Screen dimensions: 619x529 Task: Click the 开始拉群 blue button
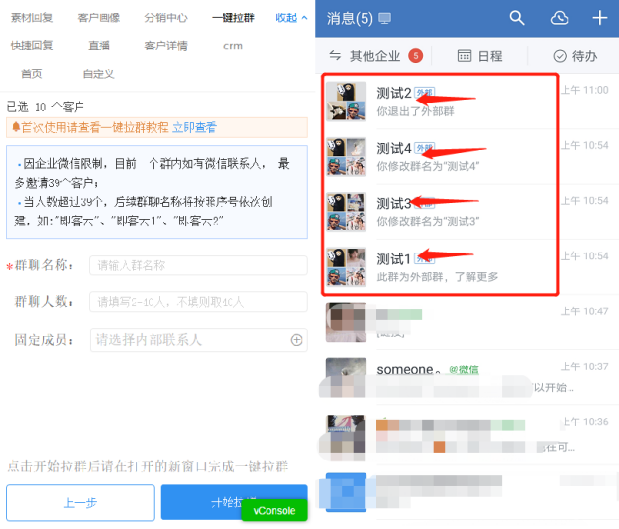click(x=234, y=502)
